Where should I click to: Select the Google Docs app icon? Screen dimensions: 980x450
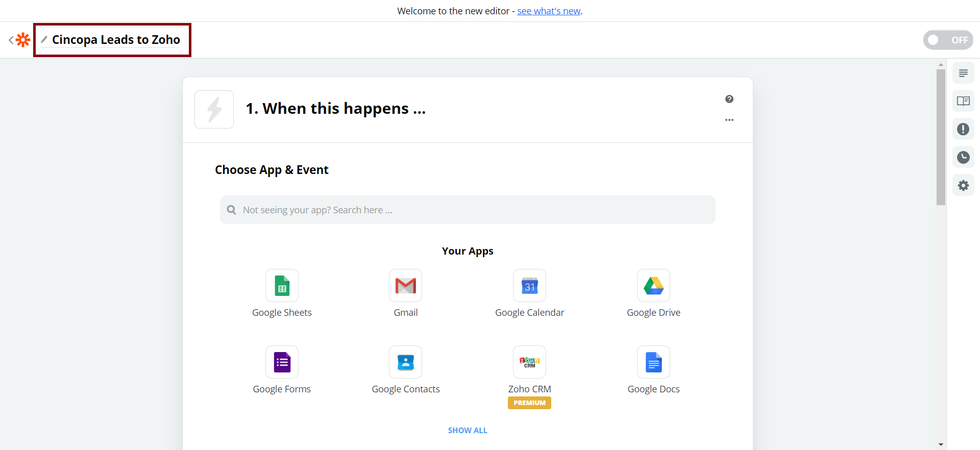pyautogui.click(x=653, y=362)
